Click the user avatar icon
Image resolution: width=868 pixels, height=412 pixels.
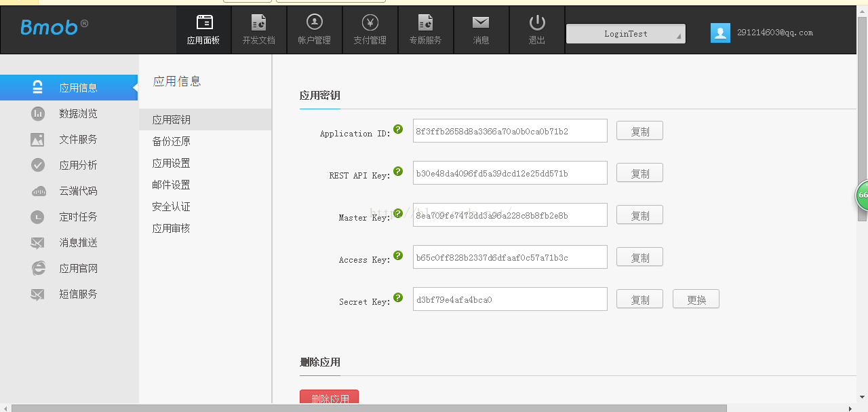pos(720,33)
